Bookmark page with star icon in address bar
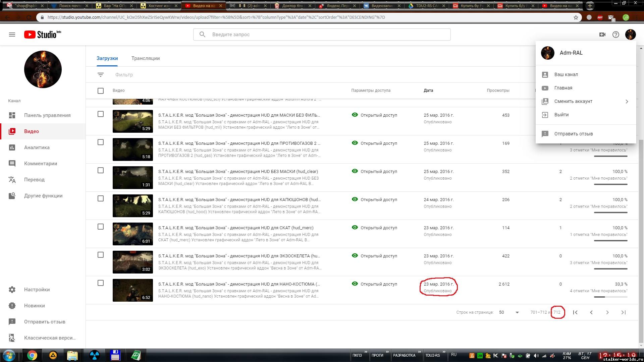The height and width of the screenshot is (362, 644). 576,17
